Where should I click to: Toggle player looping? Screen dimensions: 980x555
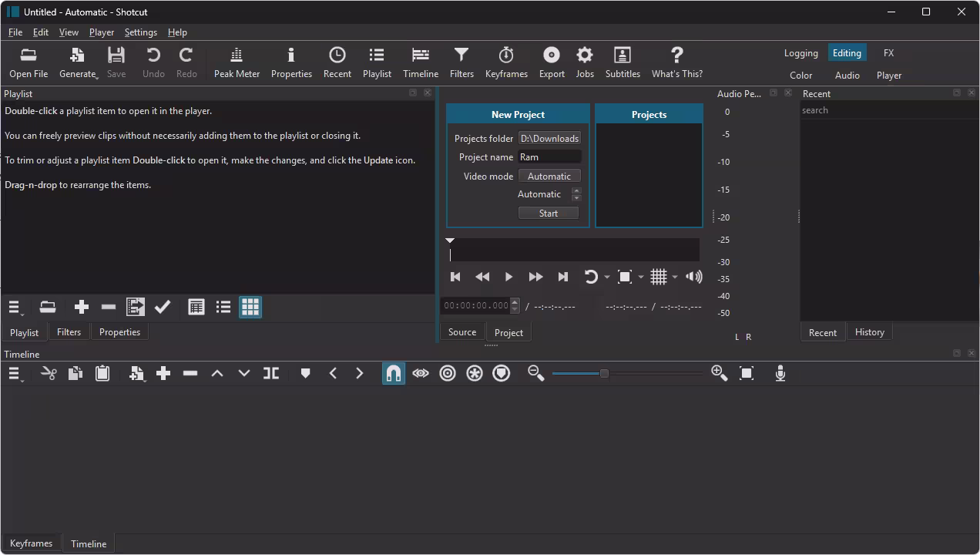pos(591,277)
